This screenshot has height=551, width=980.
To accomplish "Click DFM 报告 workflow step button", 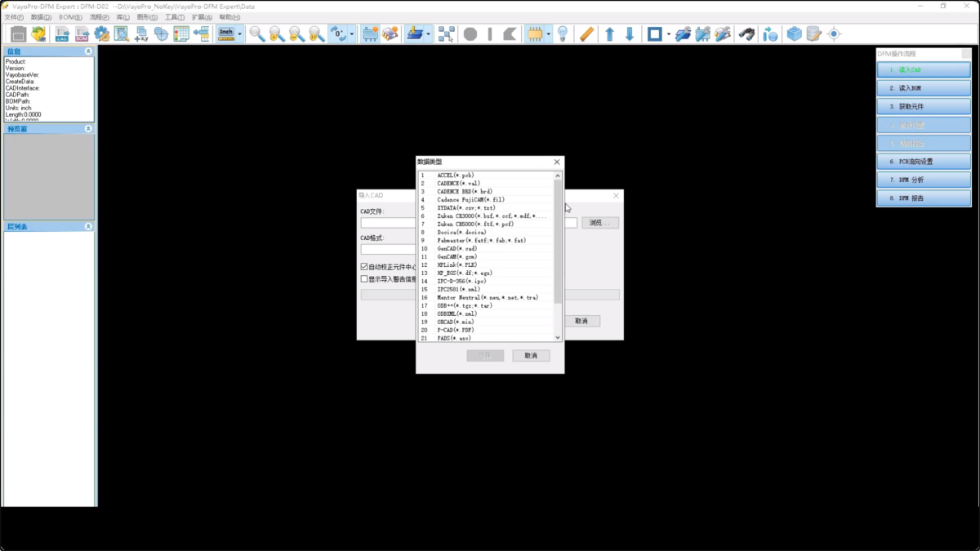I will tap(924, 198).
